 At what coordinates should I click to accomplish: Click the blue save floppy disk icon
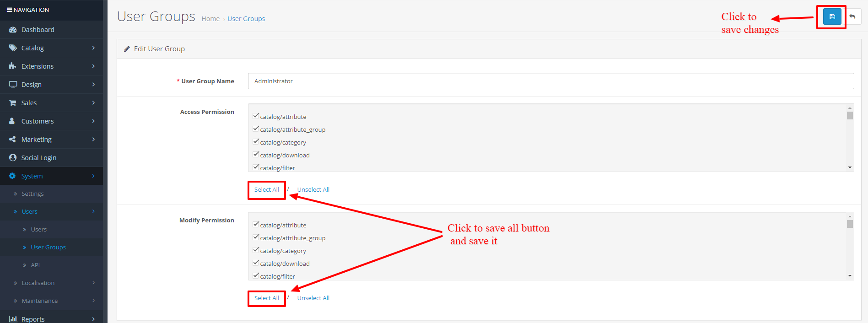[x=832, y=17]
